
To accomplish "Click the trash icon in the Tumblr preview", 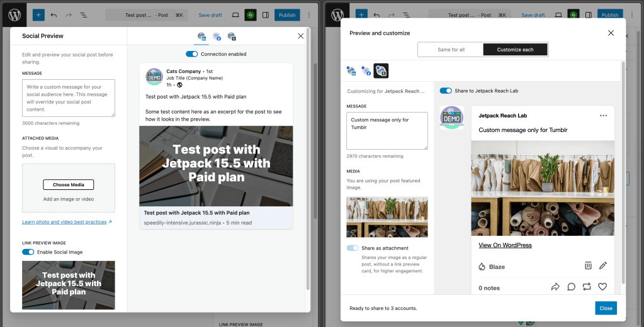I will [x=588, y=266].
